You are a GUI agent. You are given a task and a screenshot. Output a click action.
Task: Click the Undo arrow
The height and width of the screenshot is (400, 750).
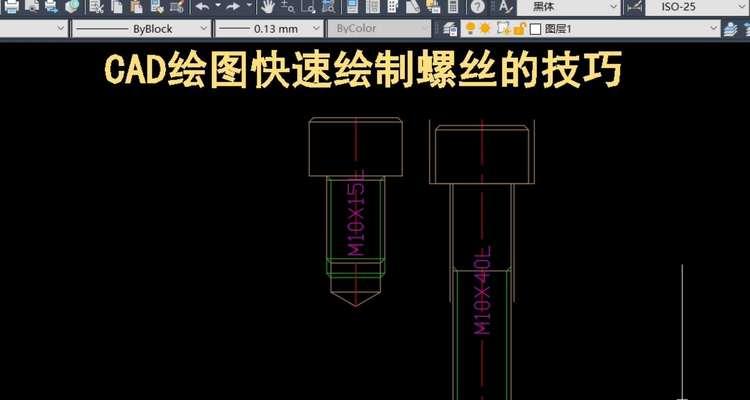point(203,6)
